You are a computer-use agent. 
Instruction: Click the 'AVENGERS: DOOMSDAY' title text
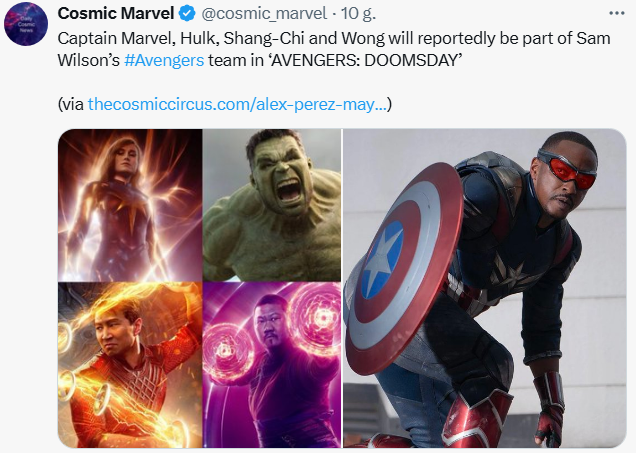(365, 60)
